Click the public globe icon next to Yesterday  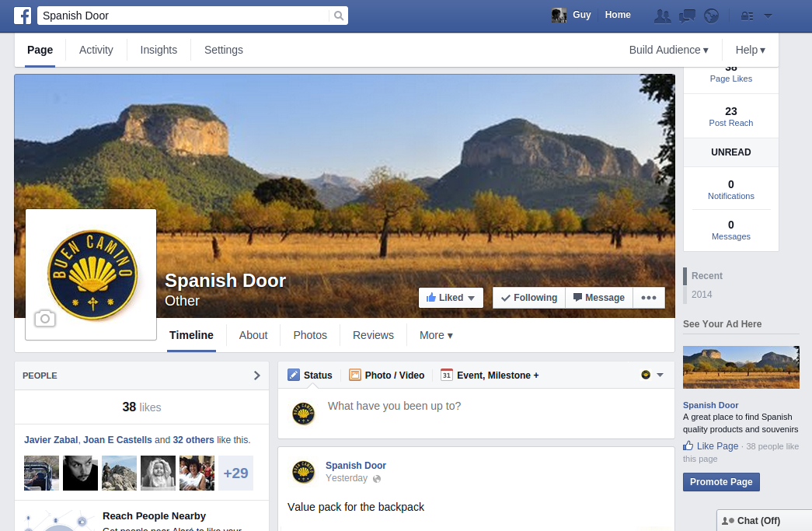click(x=377, y=479)
